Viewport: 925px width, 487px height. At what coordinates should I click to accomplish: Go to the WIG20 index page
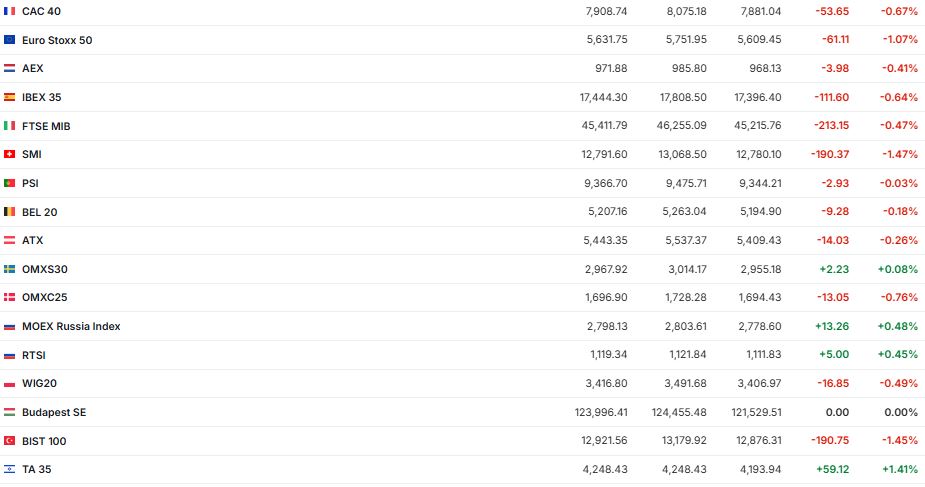click(39, 383)
